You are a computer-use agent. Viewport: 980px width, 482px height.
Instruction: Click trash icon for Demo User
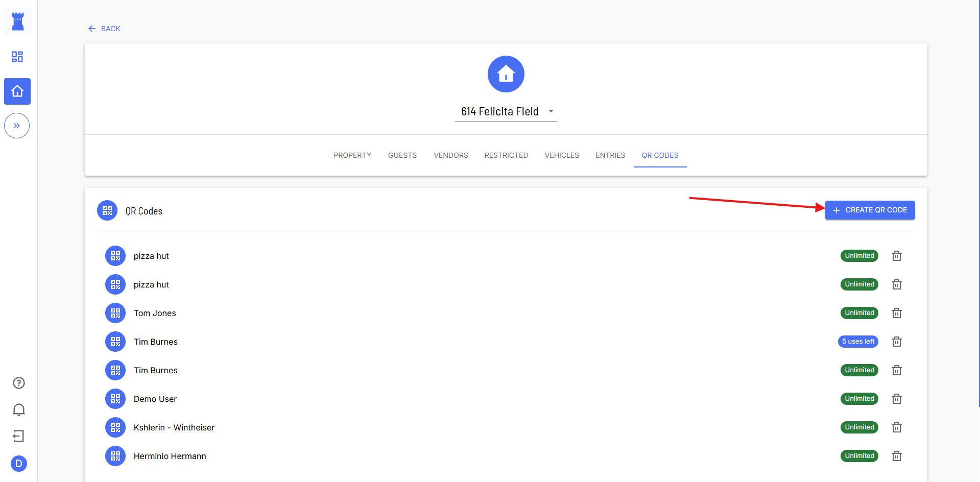pyautogui.click(x=896, y=399)
